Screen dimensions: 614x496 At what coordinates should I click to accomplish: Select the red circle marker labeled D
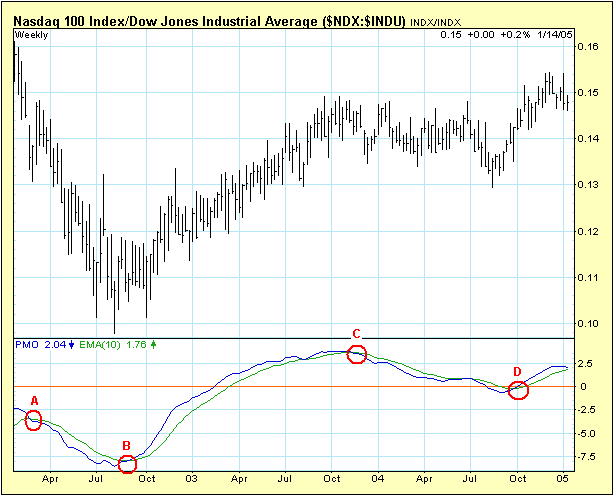tap(518, 391)
